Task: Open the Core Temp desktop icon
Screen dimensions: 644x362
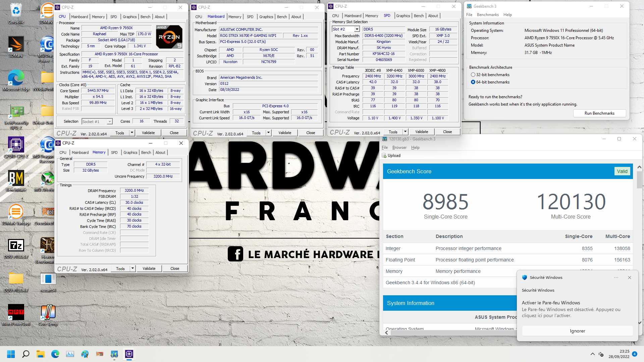Action: click(48, 315)
